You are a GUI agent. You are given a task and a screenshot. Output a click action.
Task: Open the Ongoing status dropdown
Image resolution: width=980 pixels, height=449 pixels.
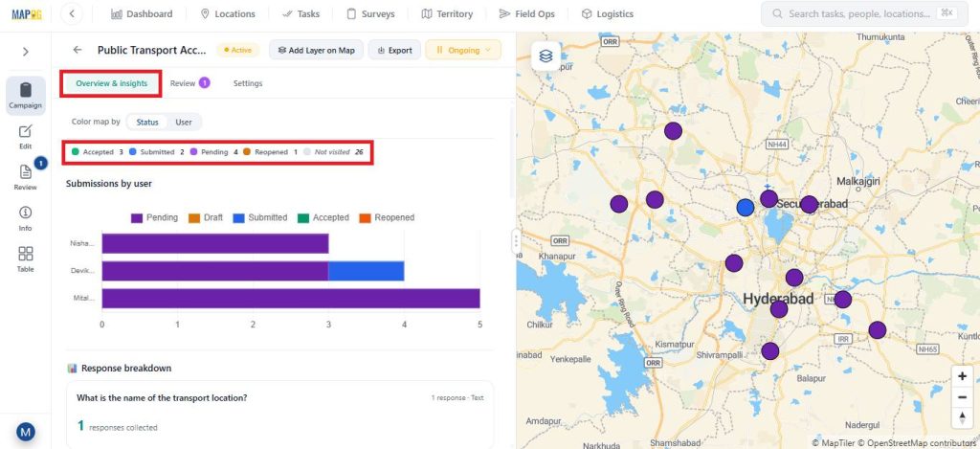click(x=463, y=50)
